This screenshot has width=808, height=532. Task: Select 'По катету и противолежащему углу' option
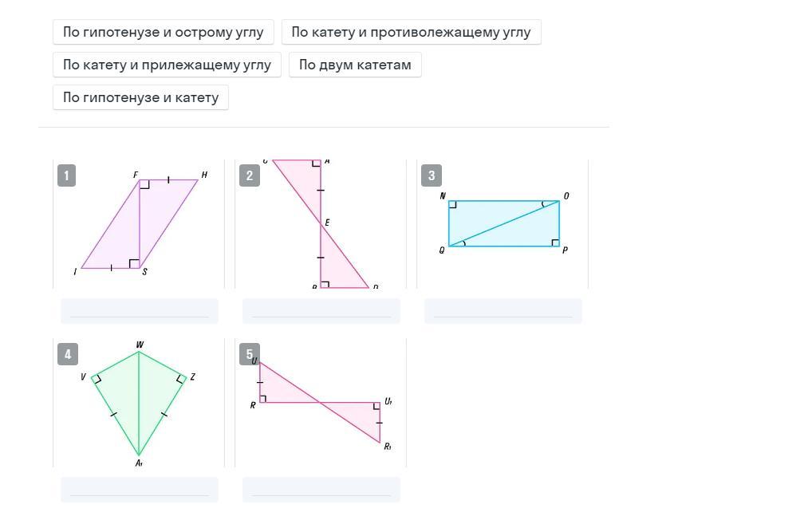[411, 32]
